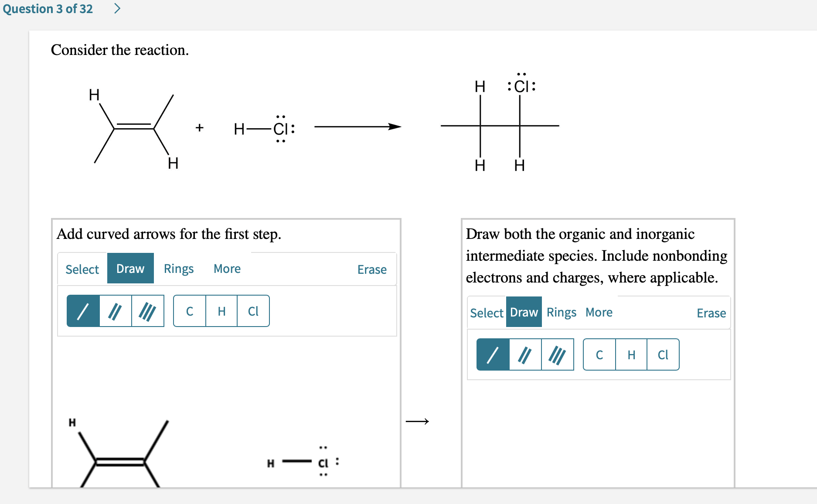This screenshot has width=817, height=504.
Task: Switch to Select mode in left panel
Action: click(x=82, y=269)
